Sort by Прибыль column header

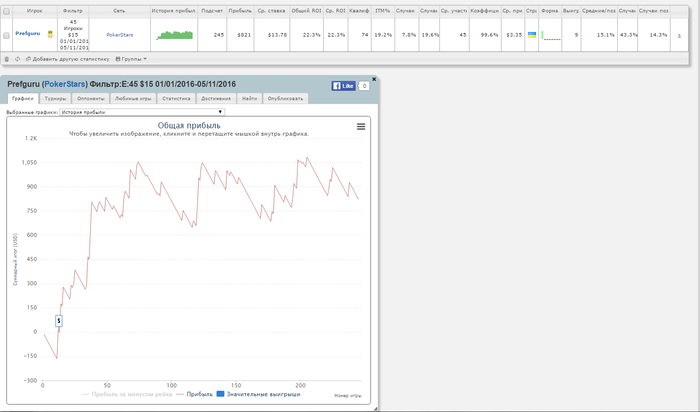click(240, 11)
